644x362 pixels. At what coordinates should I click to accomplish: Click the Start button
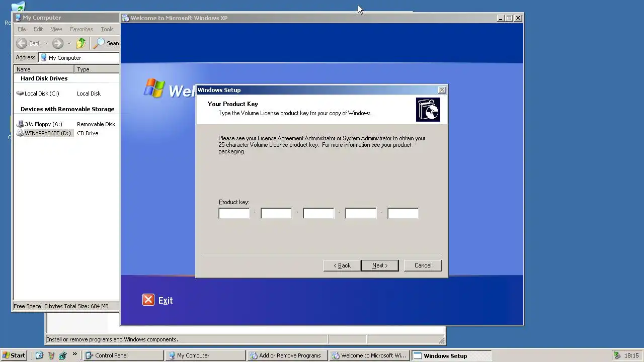coord(14,355)
